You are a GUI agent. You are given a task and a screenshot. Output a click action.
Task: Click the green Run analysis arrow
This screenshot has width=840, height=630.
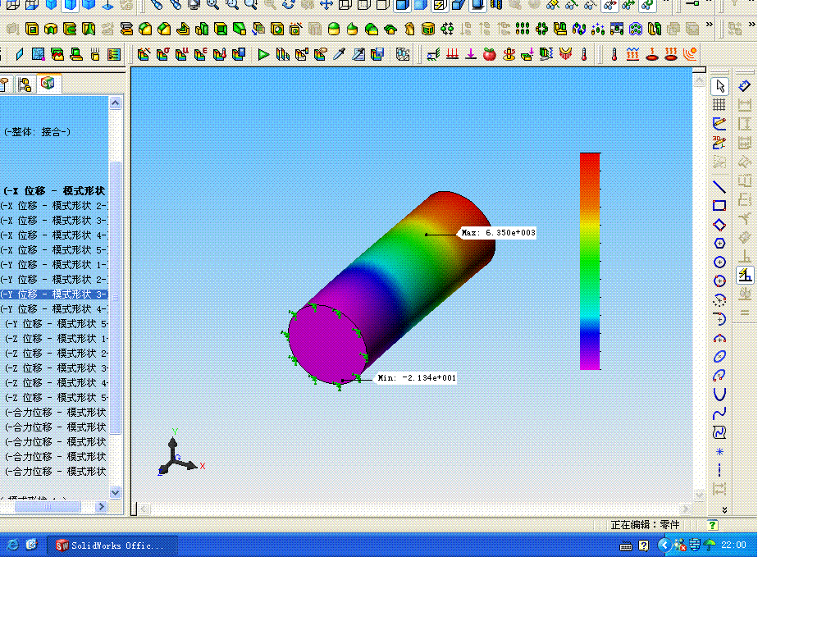(x=263, y=54)
